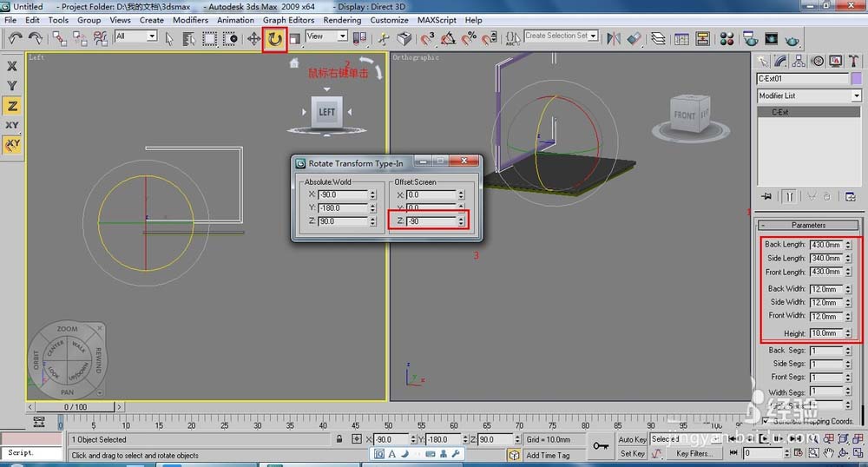Image resolution: width=868 pixels, height=467 pixels.
Task: Click the Back Length value field
Action: pos(826,245)
